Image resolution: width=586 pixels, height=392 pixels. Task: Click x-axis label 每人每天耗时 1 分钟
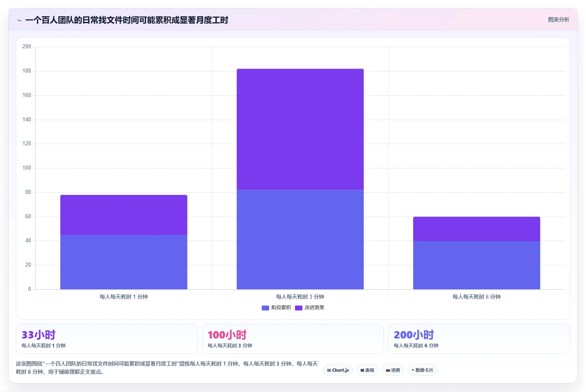(124, 297)
